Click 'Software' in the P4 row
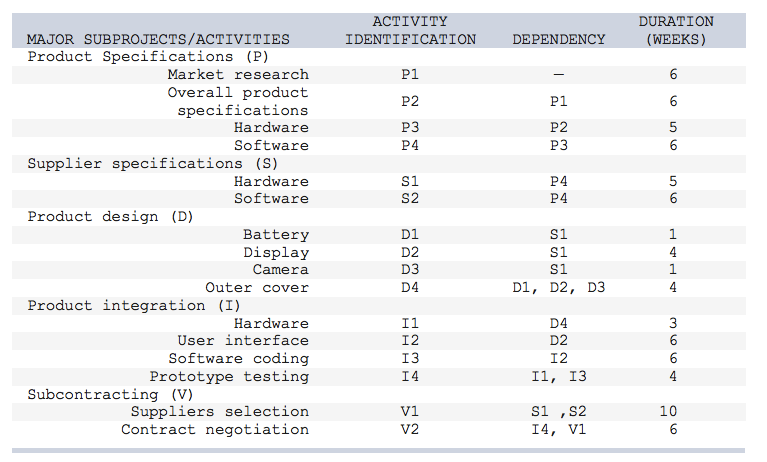Viewport: 767px width, 462px height. [271, 145]
